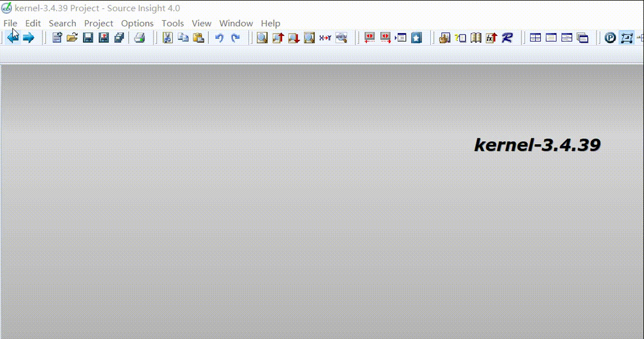The image size is (644, 339).
Task: Click the Paste clipboard icon
Action: pos(199,38)
